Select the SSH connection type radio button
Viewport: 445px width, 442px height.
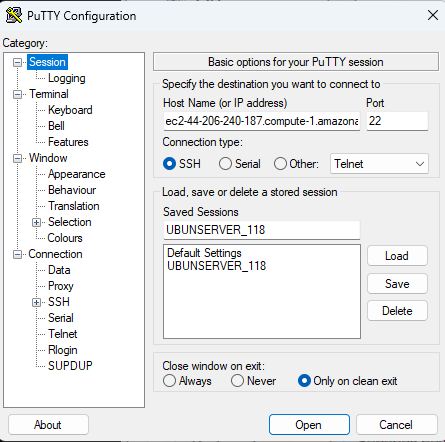point(169,164)
